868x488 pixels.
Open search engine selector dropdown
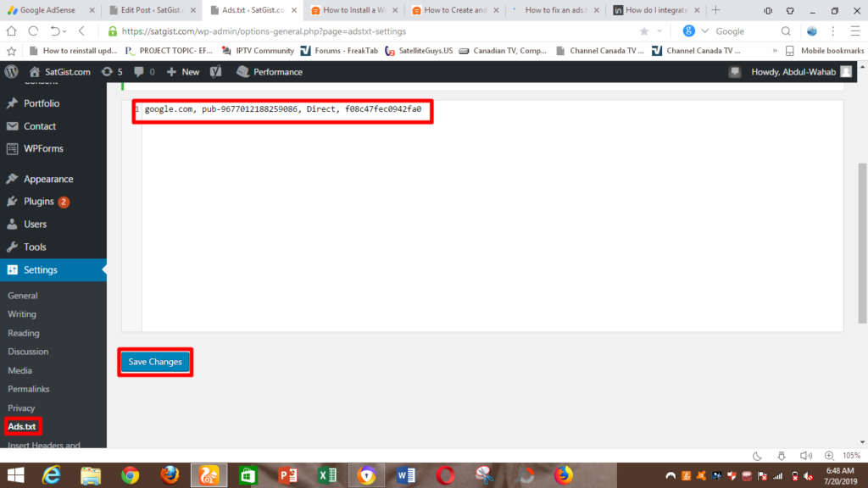click(x=704, y=31)
